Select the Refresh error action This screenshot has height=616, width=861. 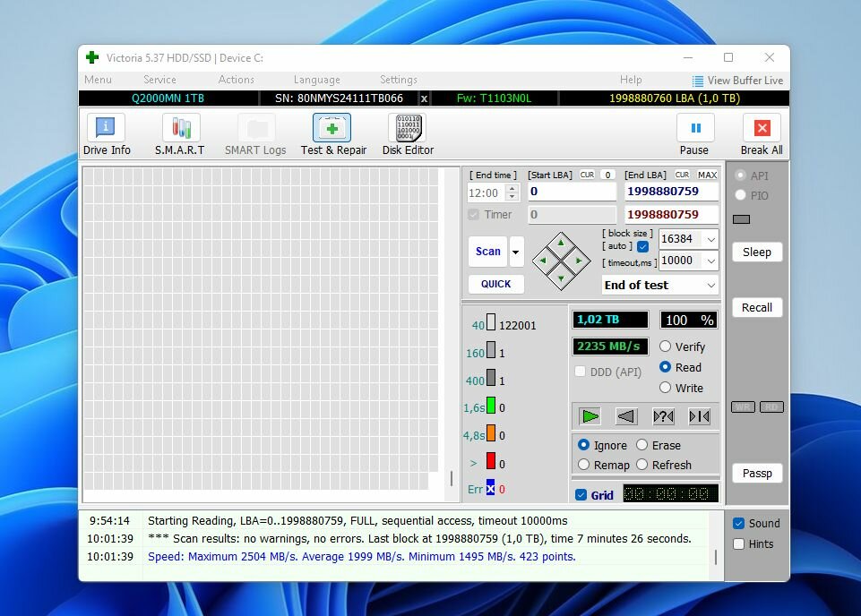click(641, 465)
